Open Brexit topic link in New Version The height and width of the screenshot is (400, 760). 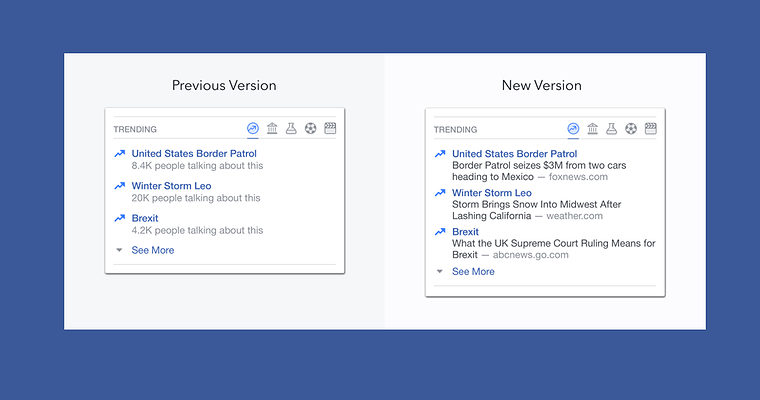(465, 232)
